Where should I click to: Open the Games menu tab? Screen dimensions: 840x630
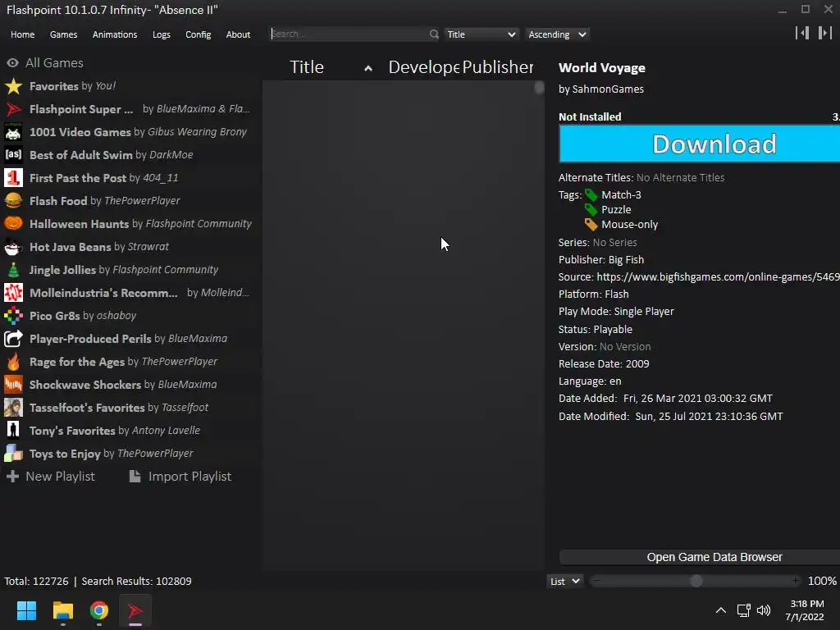(x=63, y=34)
